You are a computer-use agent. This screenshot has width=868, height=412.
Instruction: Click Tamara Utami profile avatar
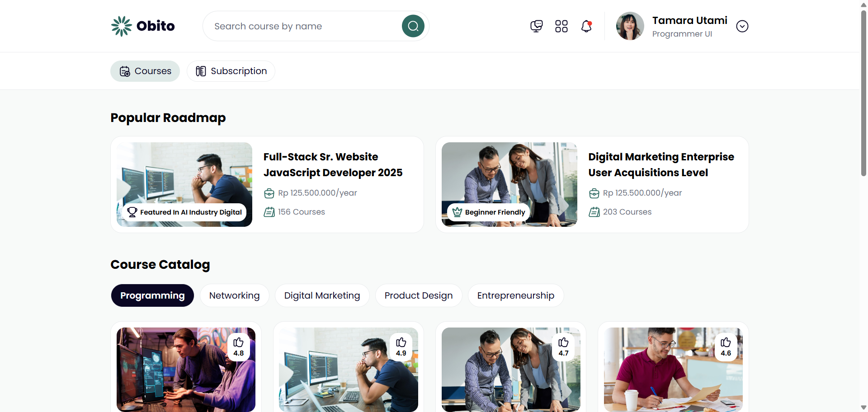click(630, 26)
